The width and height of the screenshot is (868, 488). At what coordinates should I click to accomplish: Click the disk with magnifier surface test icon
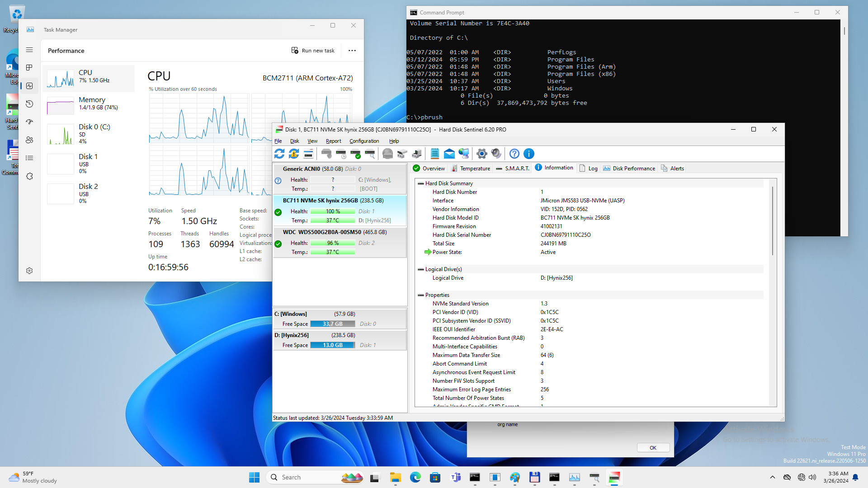tap(370, 154)
